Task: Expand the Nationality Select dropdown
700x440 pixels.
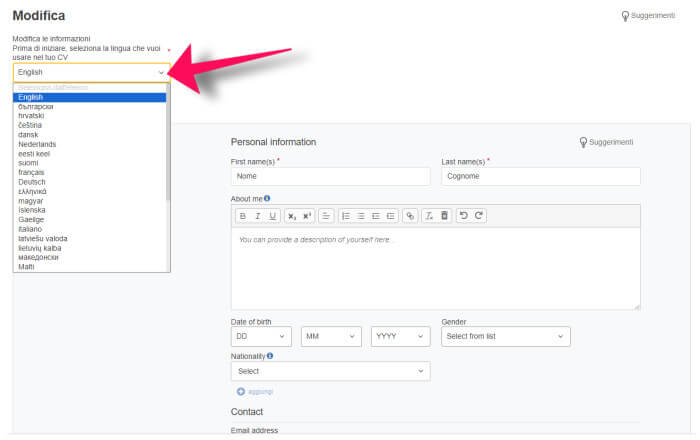Action: point(330,371)
